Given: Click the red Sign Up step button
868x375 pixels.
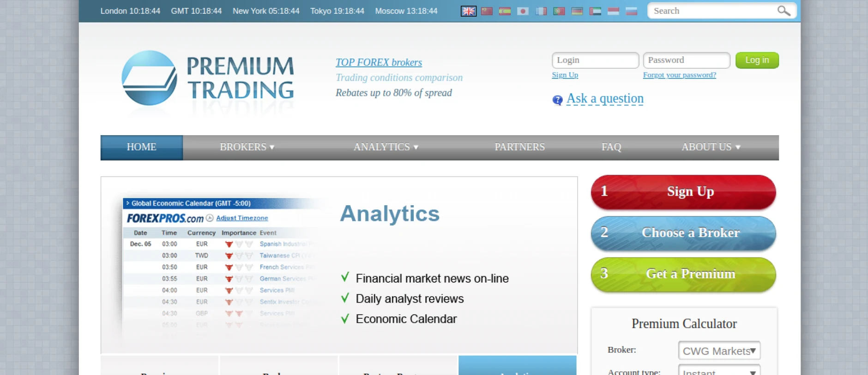Looking at the screenshot, I should [683, 192].
